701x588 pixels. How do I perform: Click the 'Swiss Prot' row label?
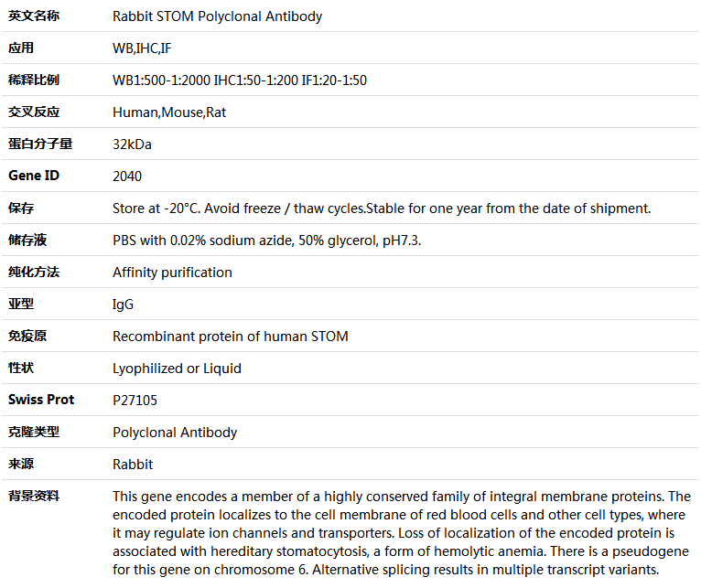pos(41,400)
